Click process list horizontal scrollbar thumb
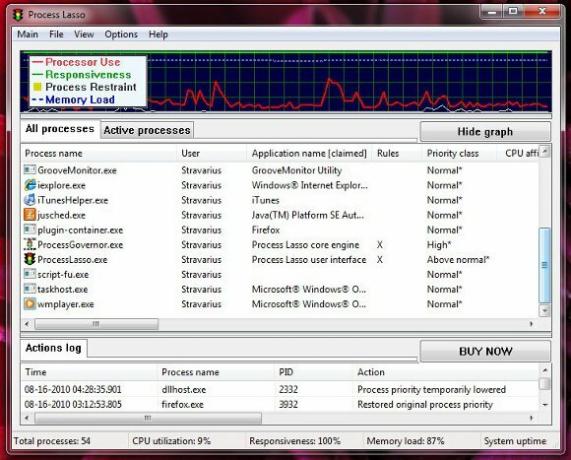 [x=96, y=323]
